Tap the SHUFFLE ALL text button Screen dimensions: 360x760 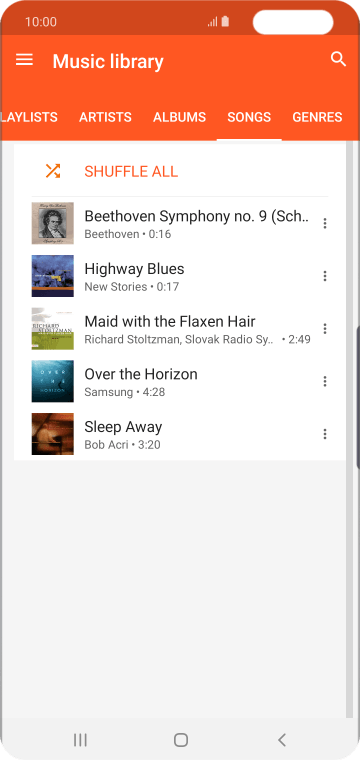[x=131, y=171]
